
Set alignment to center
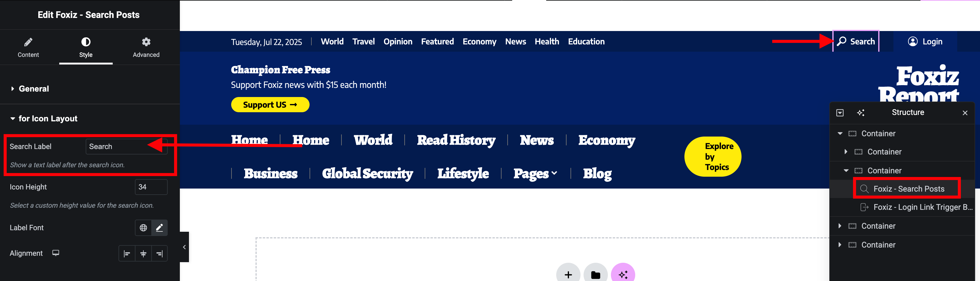143,254
